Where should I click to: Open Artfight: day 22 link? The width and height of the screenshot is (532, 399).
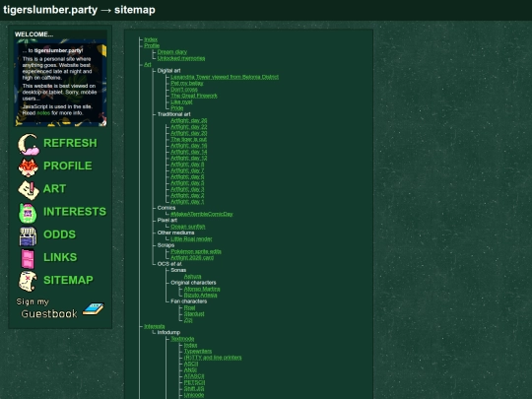[188, 126]
